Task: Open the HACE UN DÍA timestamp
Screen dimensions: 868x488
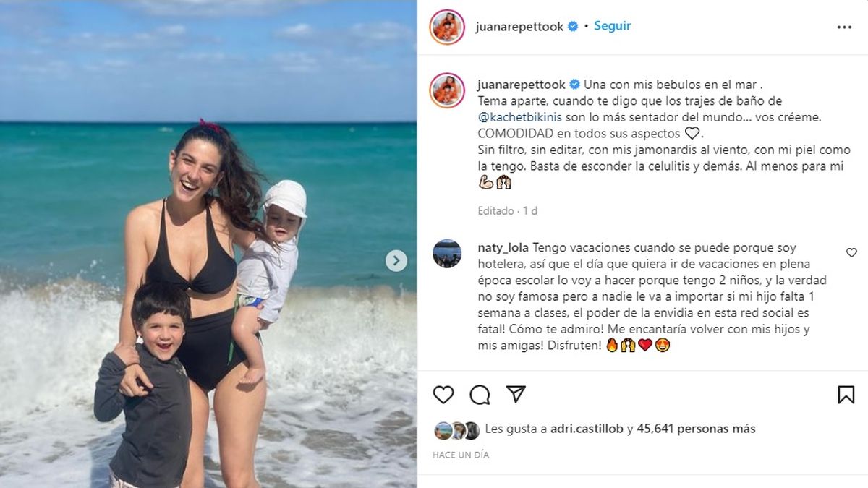Action: (461, 455)
